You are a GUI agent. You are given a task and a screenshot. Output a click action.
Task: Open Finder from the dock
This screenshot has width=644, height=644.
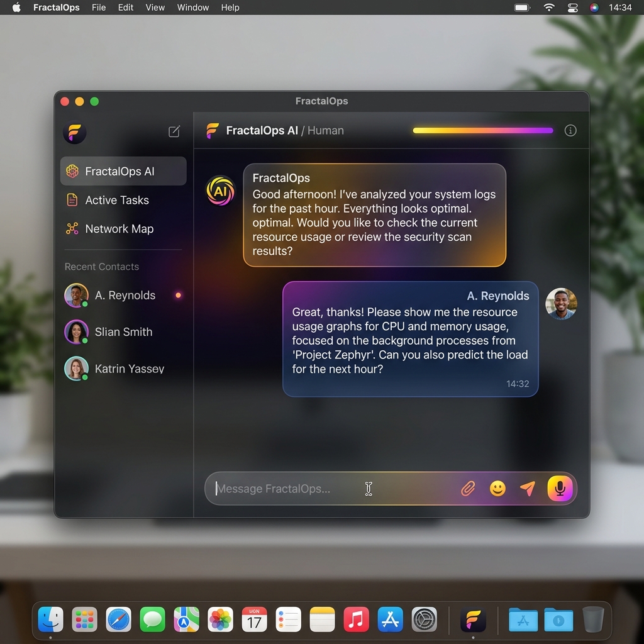[50, 619]
